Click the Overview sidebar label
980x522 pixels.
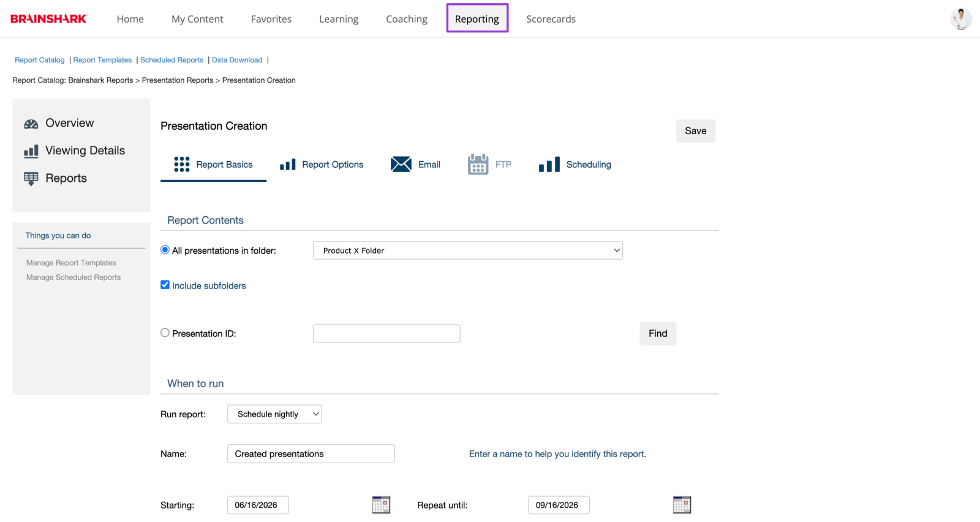click(70, 123)
